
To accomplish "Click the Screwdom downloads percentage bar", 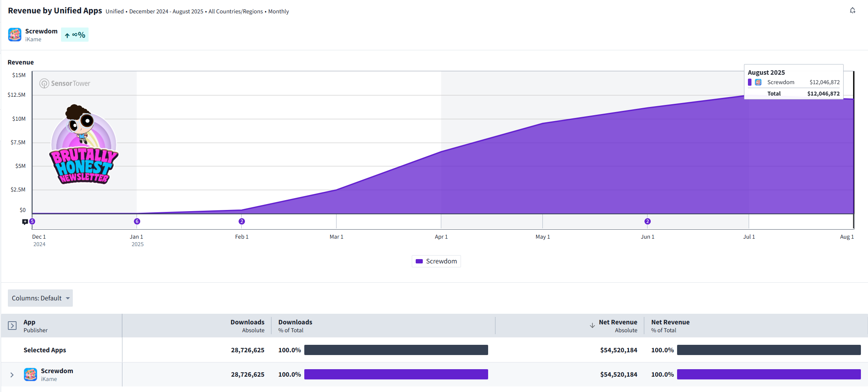I will point(396,374).
